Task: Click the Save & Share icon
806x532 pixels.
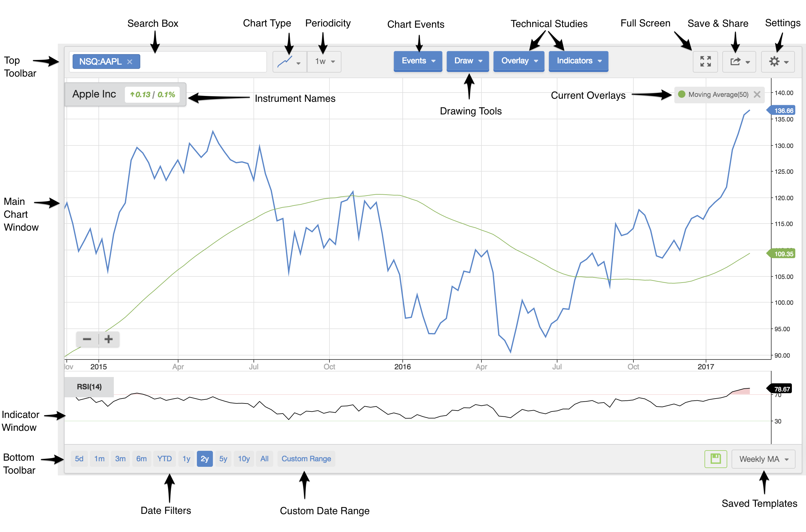Action: [738, 61]
